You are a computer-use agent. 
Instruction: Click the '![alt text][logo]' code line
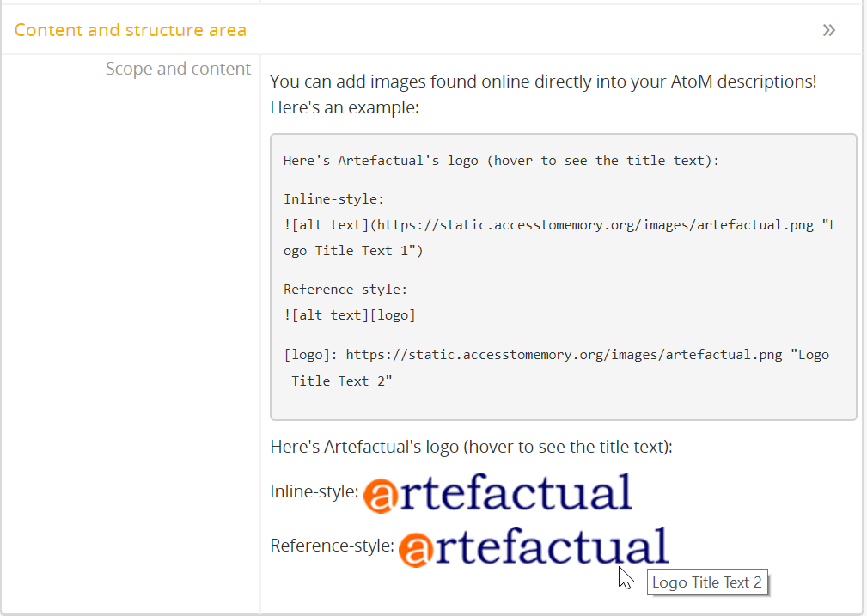coord(350,315)
